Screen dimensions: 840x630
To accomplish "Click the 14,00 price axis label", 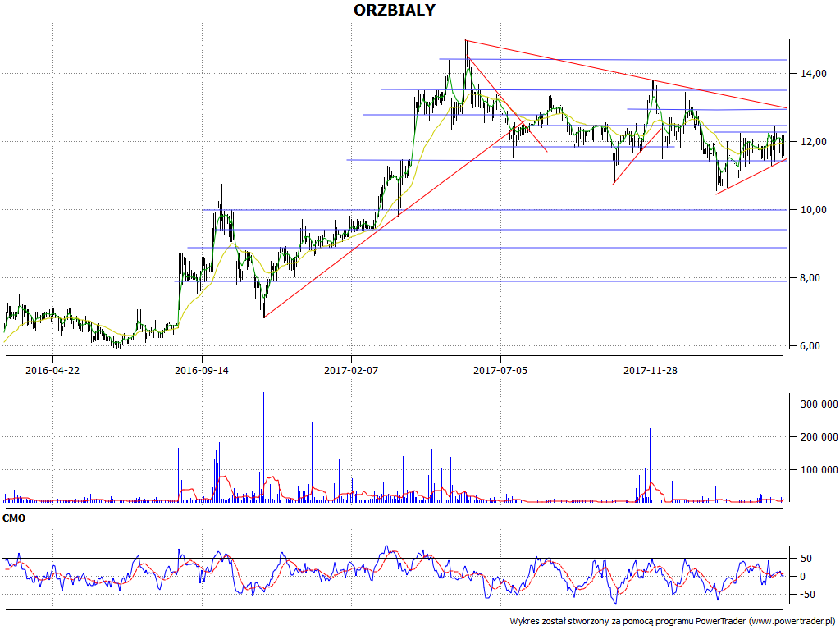I will click(x=813, y=74).
